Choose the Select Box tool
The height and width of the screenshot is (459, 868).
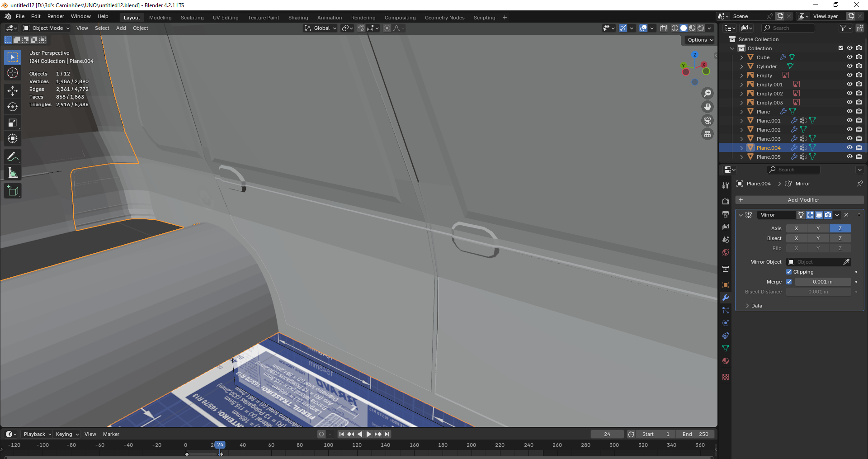[x=13, y=57]
